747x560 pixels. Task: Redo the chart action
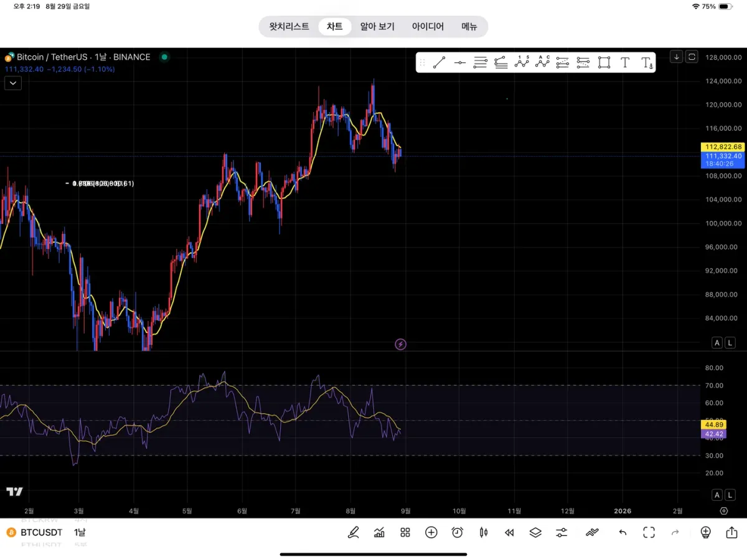coord(675,533)
